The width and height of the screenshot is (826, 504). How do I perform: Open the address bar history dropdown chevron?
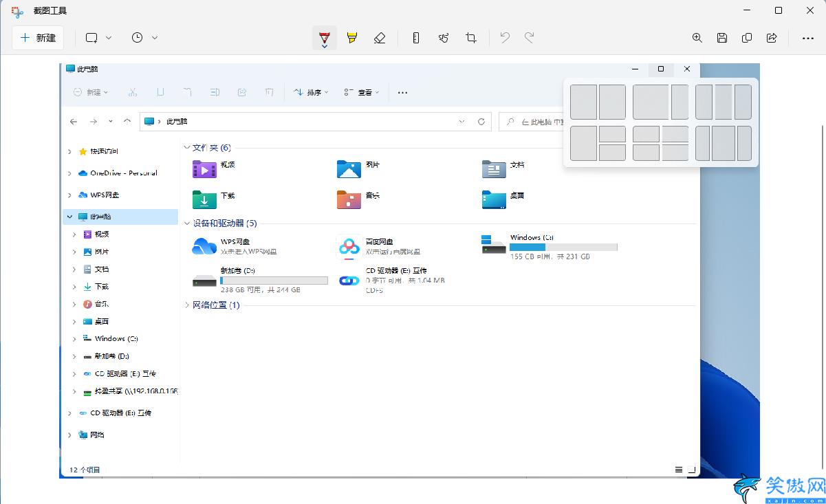click(x=462, y=121)
